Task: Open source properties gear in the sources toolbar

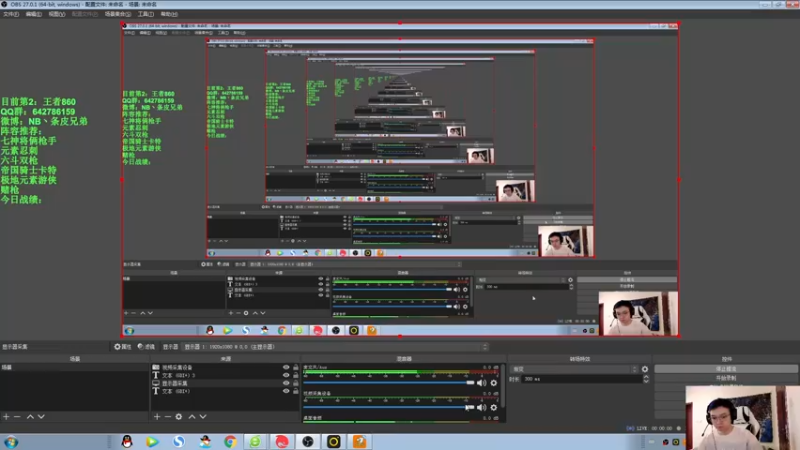Action: pos(179,417)
